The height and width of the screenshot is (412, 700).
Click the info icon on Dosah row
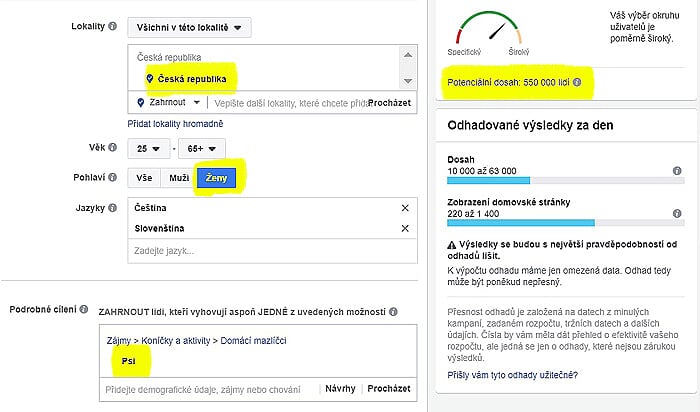(x=677, y=171)
